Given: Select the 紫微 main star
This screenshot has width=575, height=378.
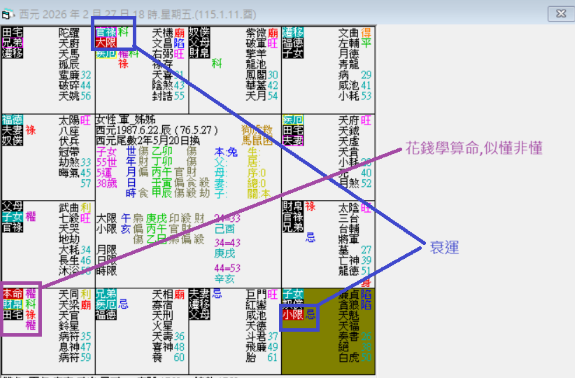Looking at the screenshot, I should (x=256, y=33).
